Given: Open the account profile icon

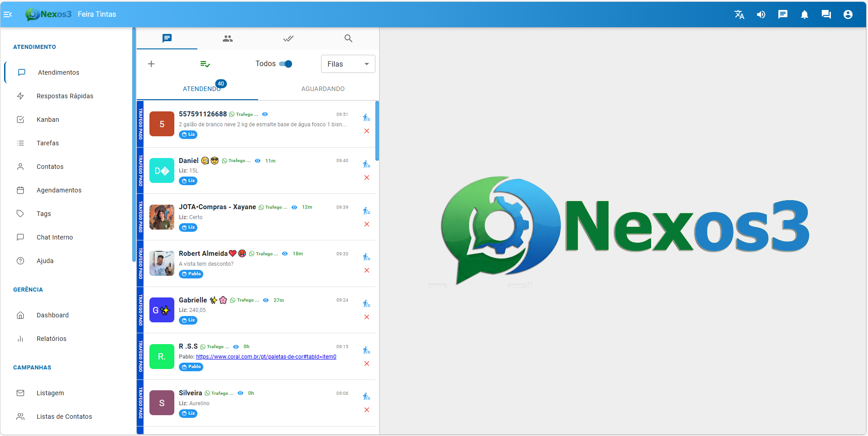Looking at the screenshot, I should pos(848,14).
